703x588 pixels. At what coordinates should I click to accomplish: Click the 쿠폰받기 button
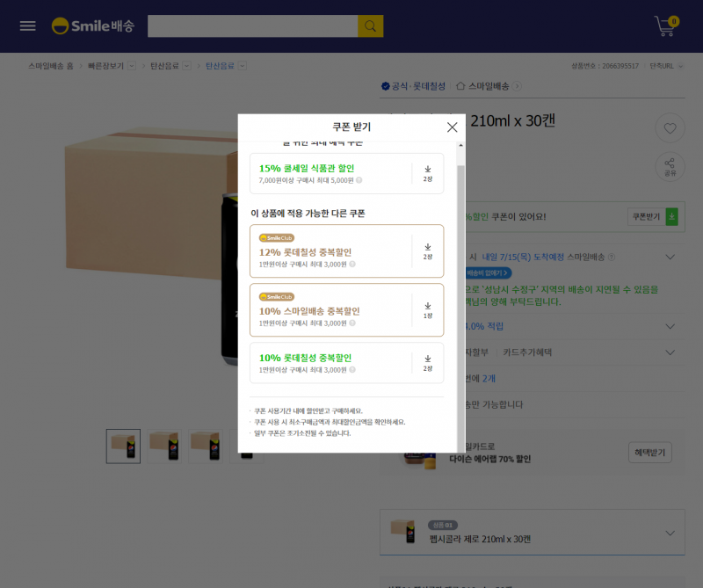pyautogui.click(x=652, y=216)
